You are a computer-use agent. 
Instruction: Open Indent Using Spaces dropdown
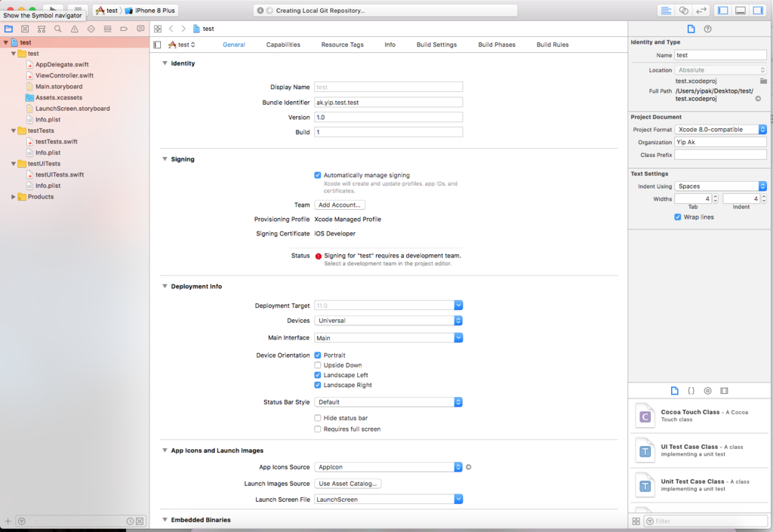721,186
